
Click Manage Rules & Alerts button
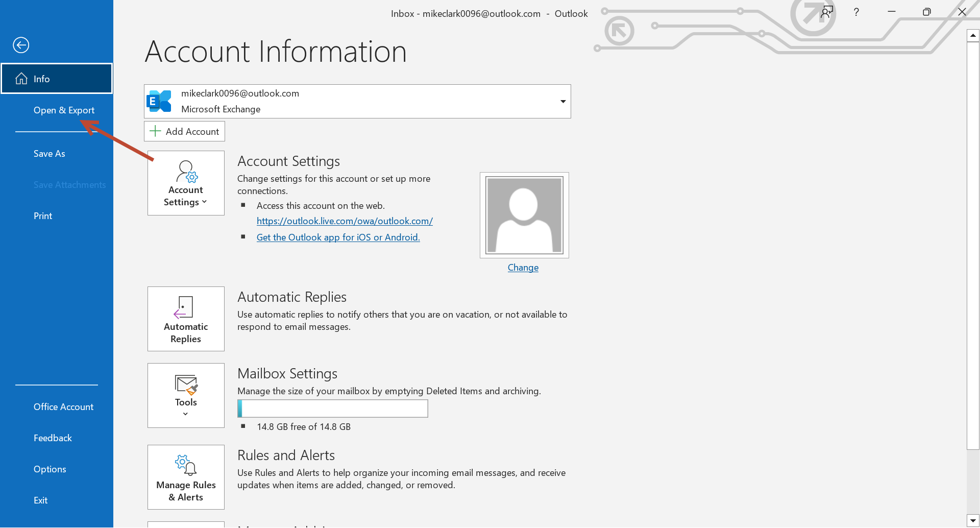tap(186, 477)
